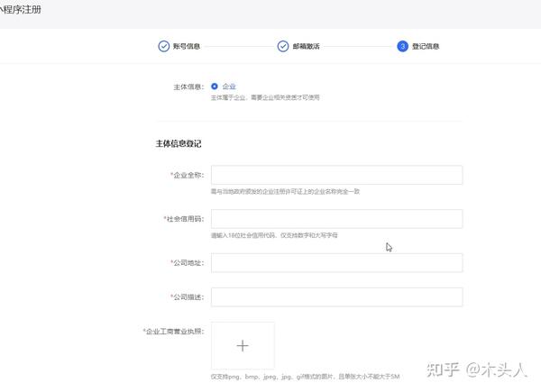Click the 公司地址 field label
Screen dimensions: 541x392
tap(188, 263)
